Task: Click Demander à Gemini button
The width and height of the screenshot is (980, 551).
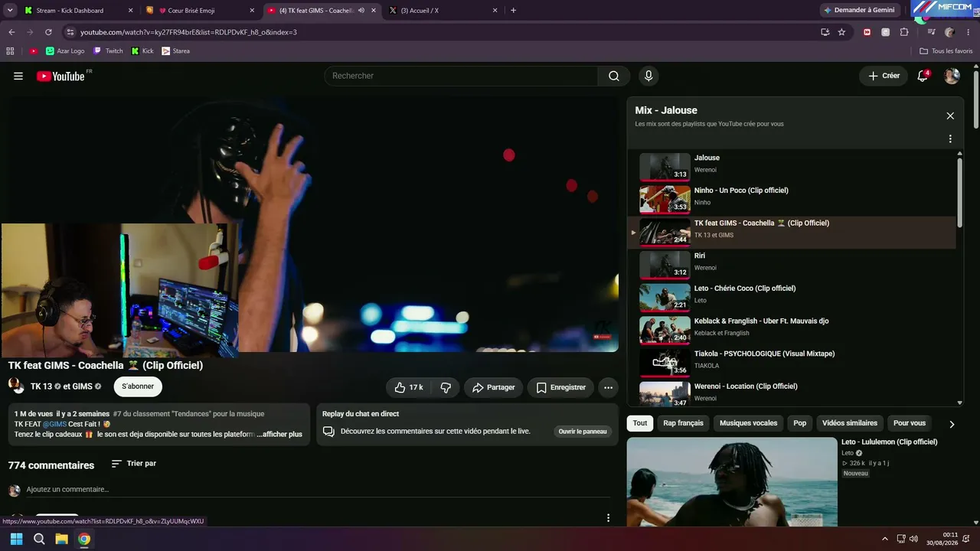Action: (859, 11)
